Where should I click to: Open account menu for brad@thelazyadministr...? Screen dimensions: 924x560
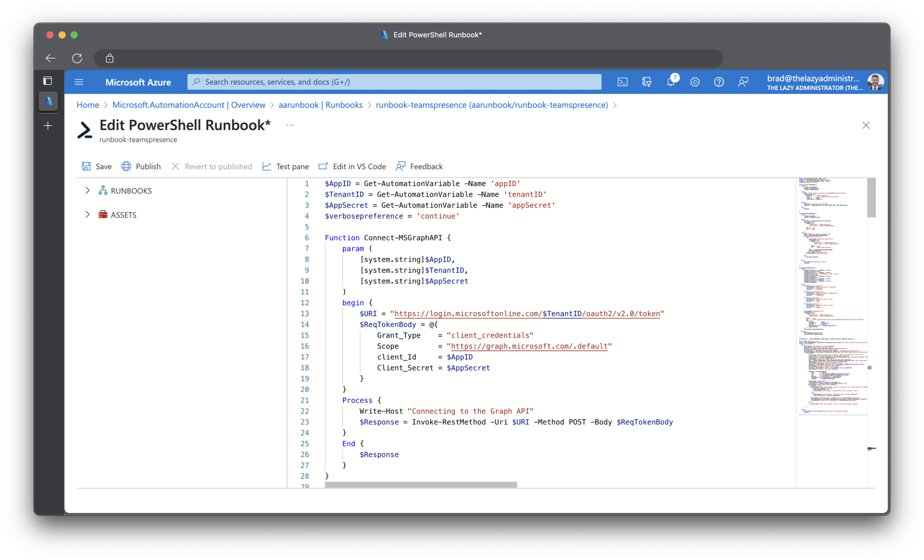click(x=814, y=82)
